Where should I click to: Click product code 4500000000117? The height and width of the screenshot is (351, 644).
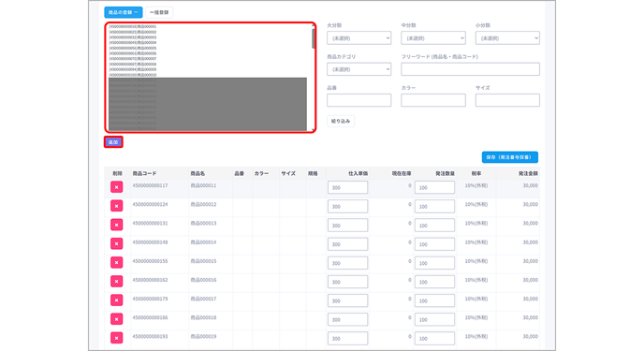[x=150, y=185]
